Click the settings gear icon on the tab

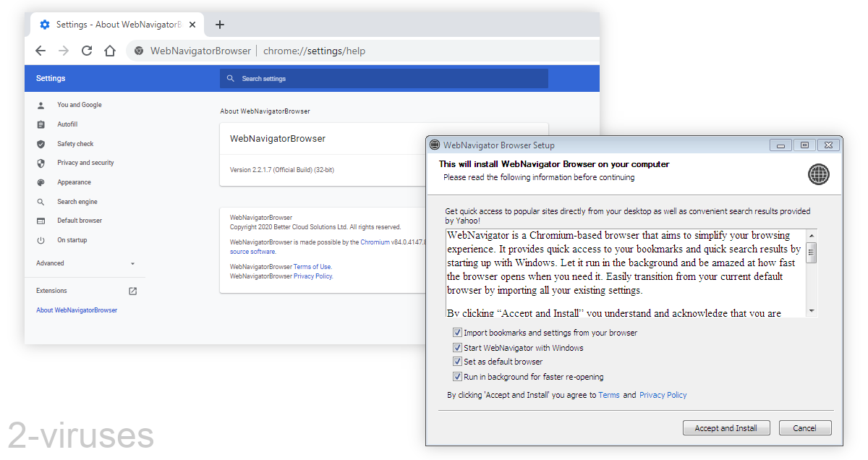coord(45,25)
